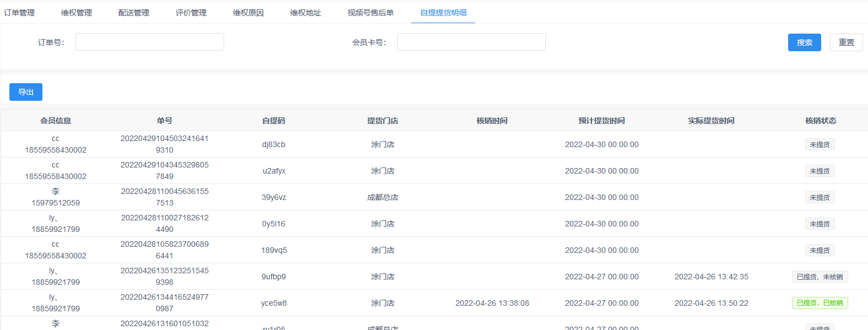868x330 pixels.
Task: Open the 订单管理 tab
Action: point(19,13)
